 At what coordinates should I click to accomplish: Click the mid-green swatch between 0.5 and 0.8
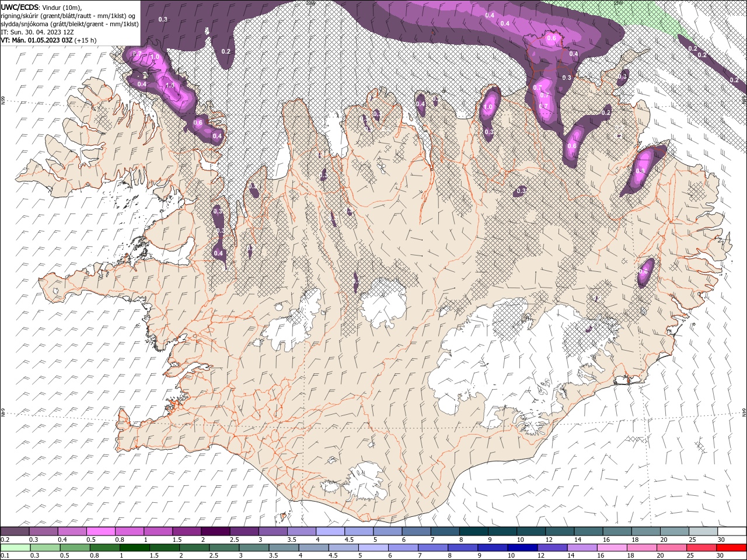coord(75,547)
